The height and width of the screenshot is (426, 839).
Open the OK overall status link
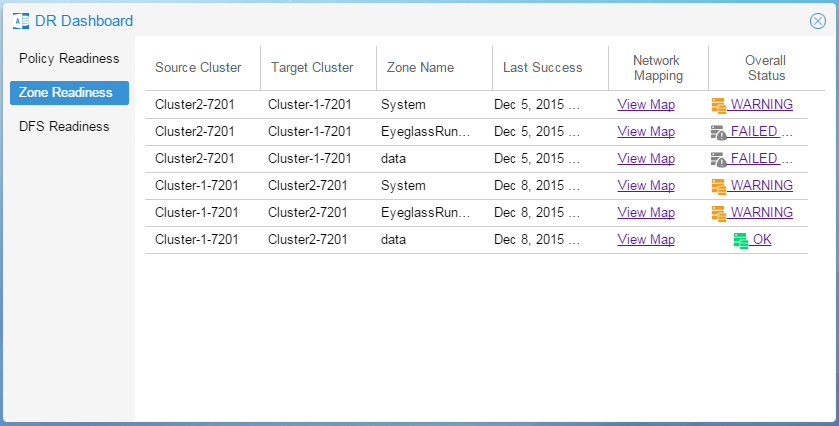[762, 239]
